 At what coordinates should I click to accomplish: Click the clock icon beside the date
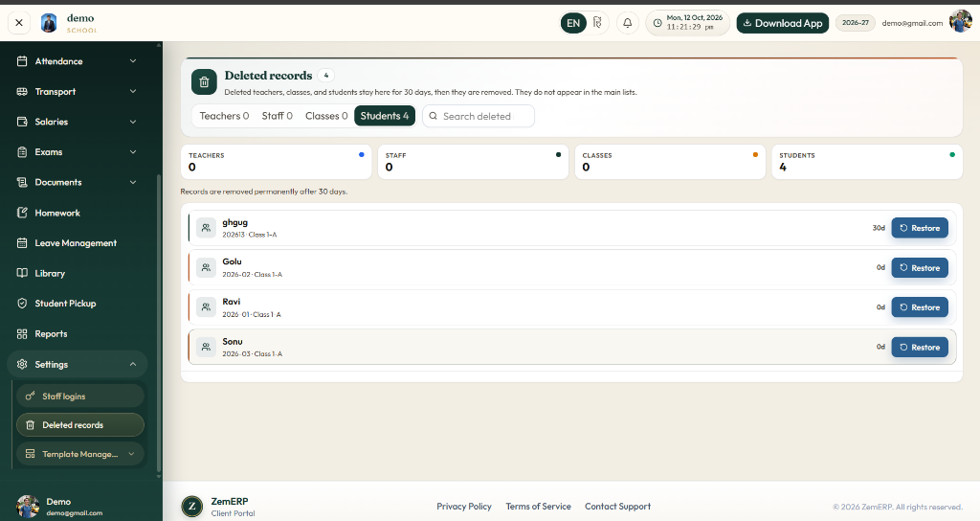(657, 23)
